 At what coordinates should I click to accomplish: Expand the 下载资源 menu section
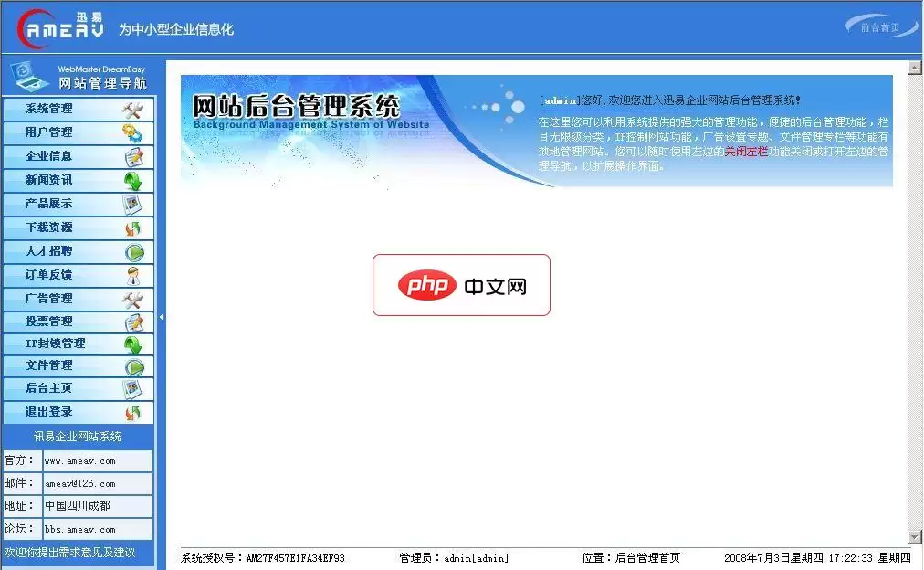pos(49,227)
